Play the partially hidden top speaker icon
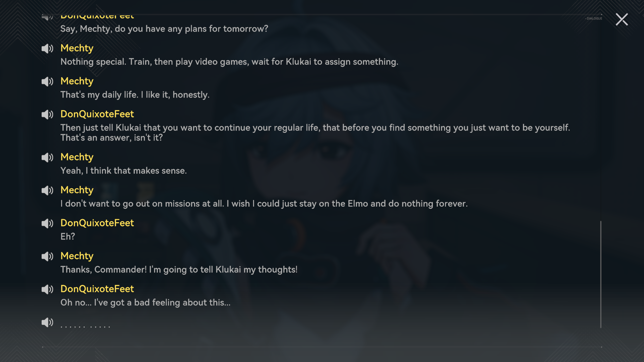The image size is (644, 362). coord(47,17)
